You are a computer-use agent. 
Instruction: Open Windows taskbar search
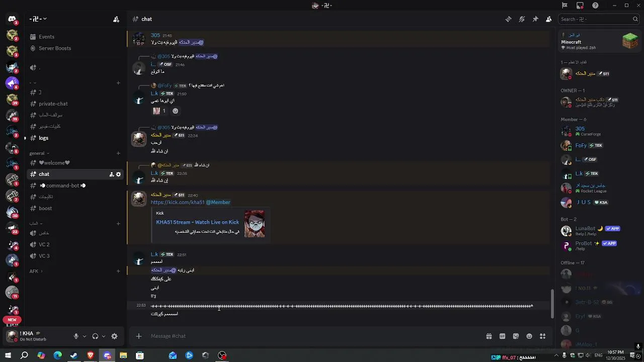click(24, 355)
